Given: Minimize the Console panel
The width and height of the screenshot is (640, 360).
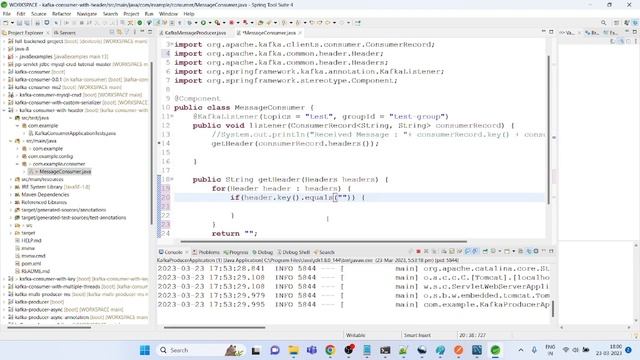Looking at the screenshot, I should click(x=544, y=251).
